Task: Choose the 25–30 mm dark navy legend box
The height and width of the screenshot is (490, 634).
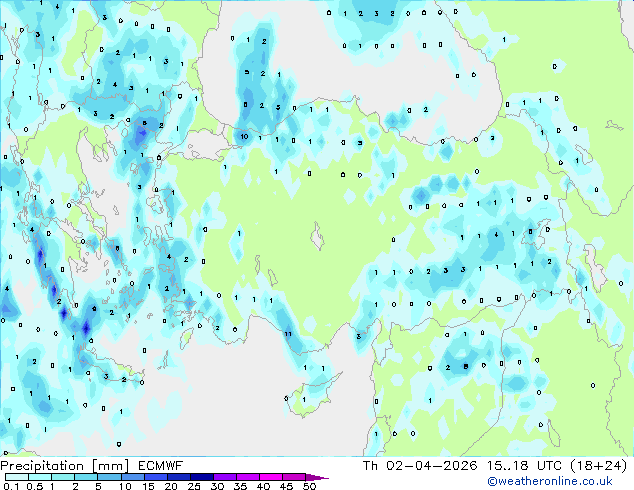Action: point(202,477)
